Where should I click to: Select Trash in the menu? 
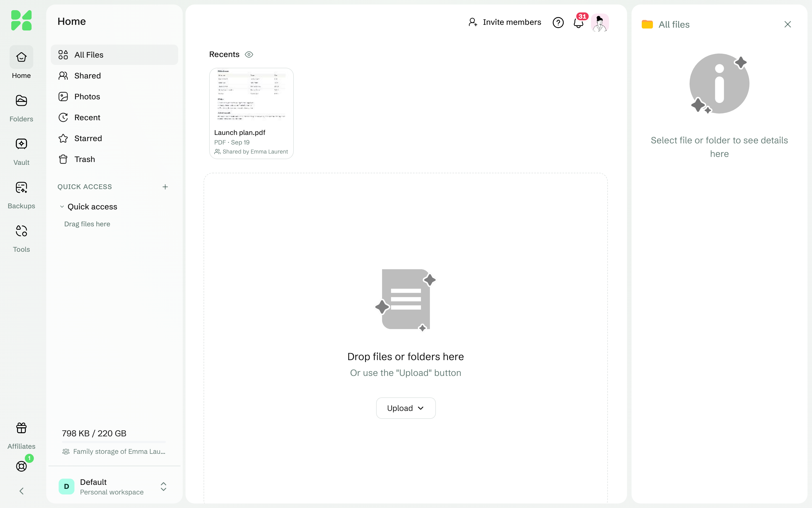114,159
